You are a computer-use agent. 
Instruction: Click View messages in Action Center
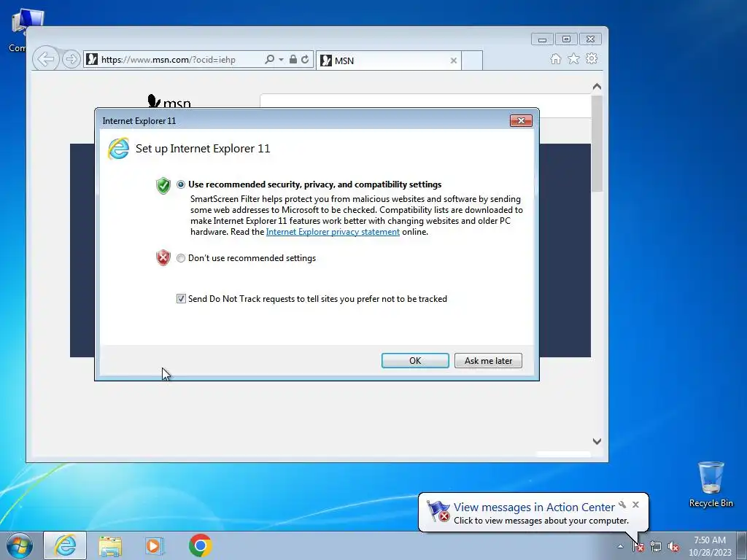tap(533, 507)
